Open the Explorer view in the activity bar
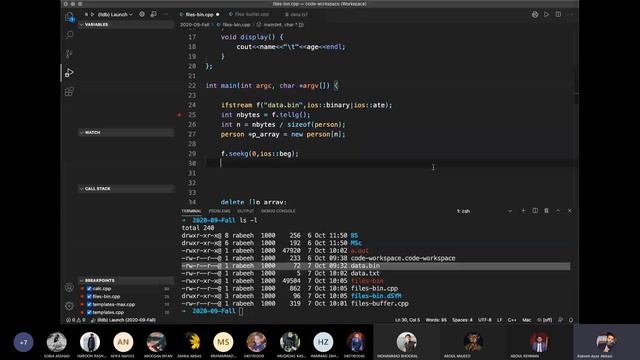The height and width of the screenshot is (360, 640). (x=69, y=17)
